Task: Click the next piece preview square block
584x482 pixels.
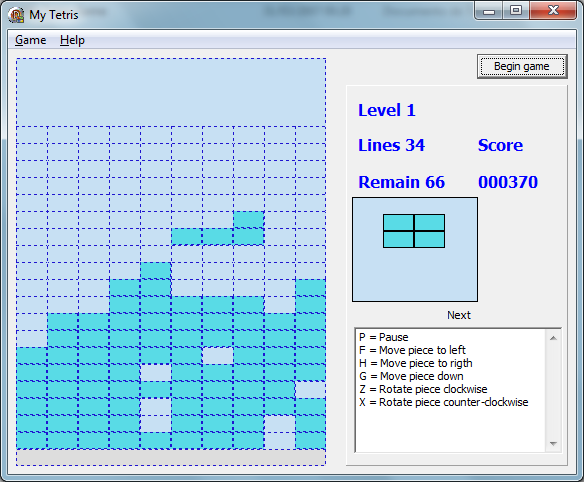Action: click(414, 231)
